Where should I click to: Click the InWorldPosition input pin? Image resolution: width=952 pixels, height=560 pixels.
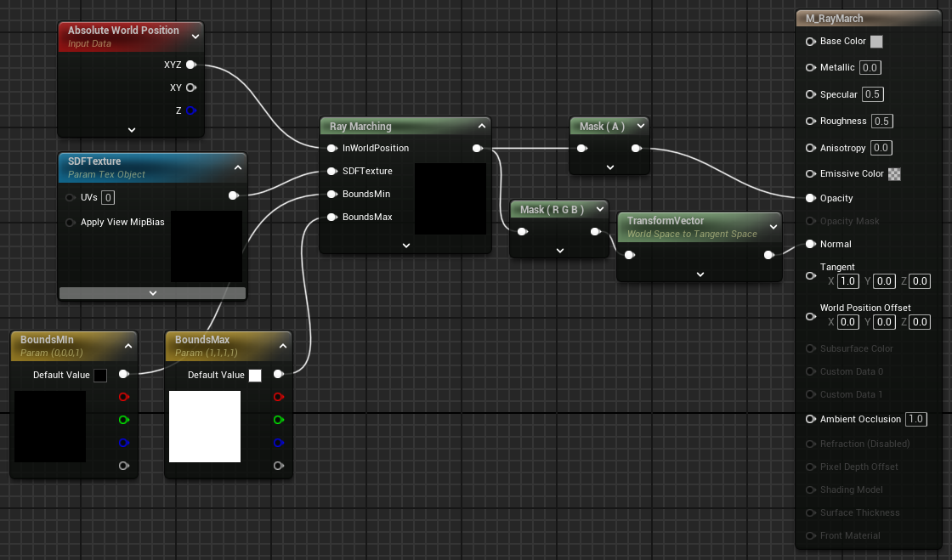(332, 148)
